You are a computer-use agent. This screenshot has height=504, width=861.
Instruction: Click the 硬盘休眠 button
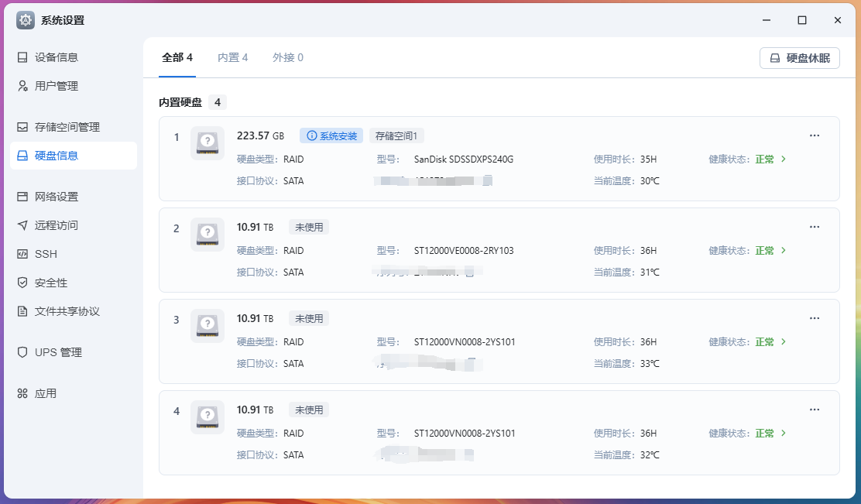pyautogui.click(x=799, y=58)
